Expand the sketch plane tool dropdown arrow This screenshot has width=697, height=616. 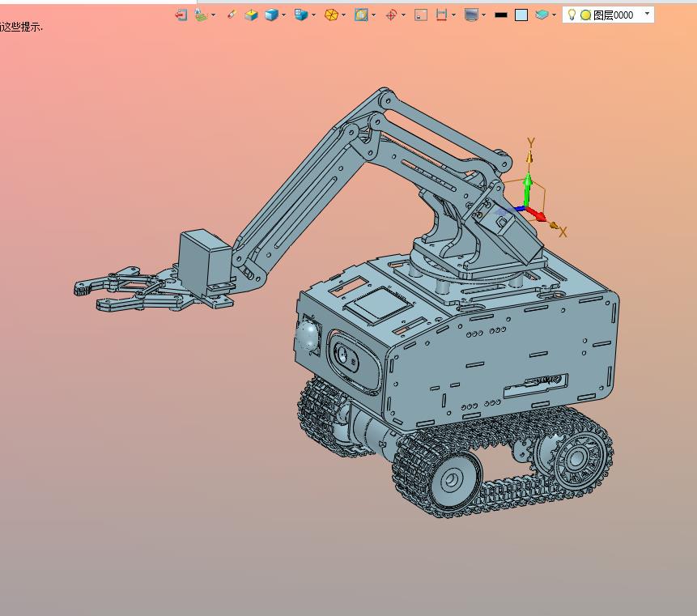[x=214, y=15]
